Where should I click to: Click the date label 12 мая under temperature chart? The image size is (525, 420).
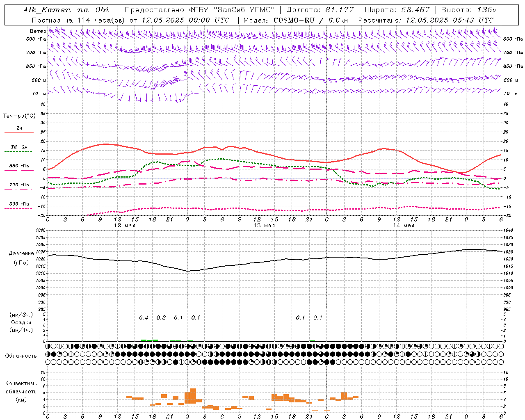(x=124, y=226)
